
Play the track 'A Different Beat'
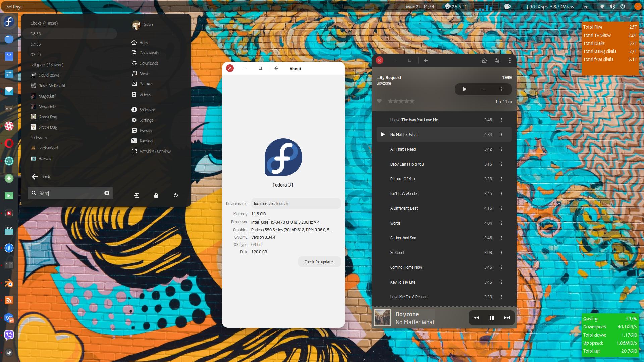(444, 208)
